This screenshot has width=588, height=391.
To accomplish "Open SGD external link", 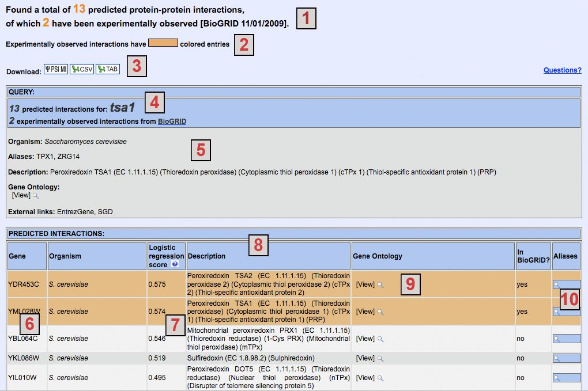I will (105, 212).
